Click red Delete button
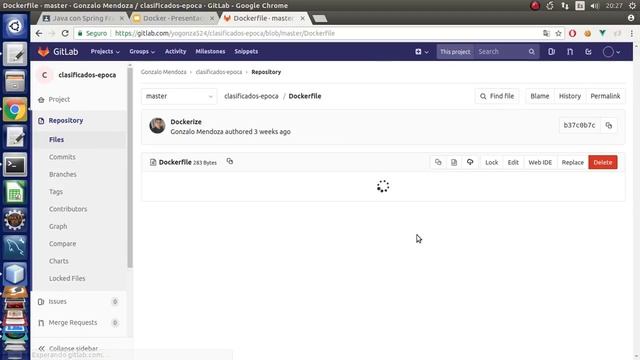Screen dimensions: 640x360 tap(603, 162)
